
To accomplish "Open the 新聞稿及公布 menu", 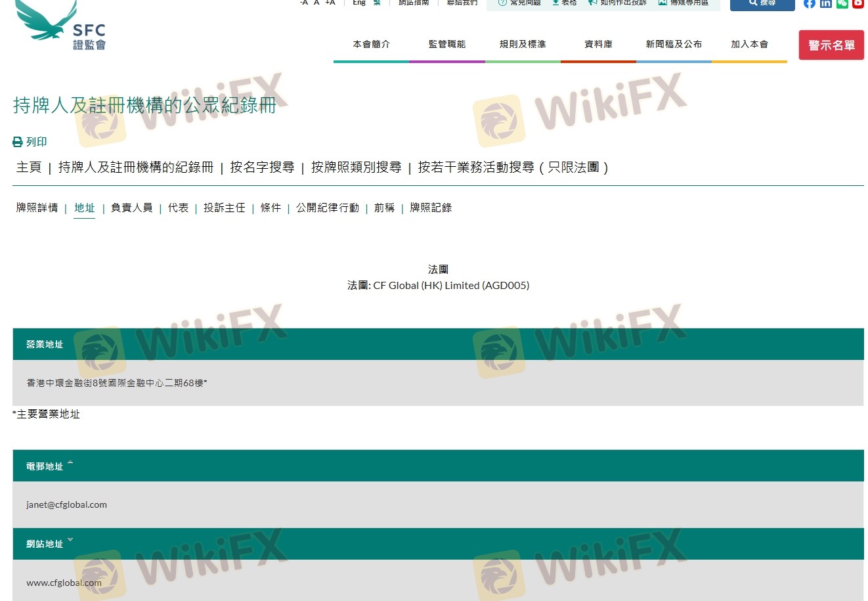I will pos(674,45).
